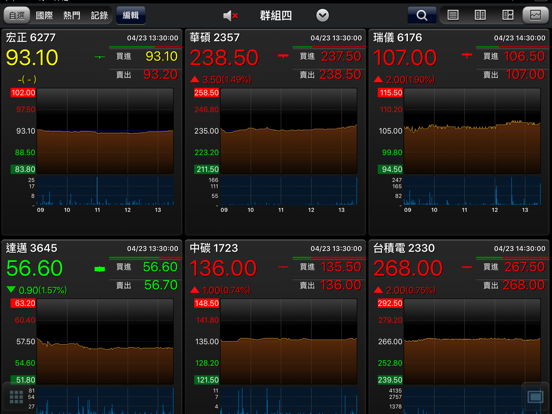The image size is (552, 414).
Task: Select the 自選 tab
Action: pyautogui.click(x=17, y=15)
